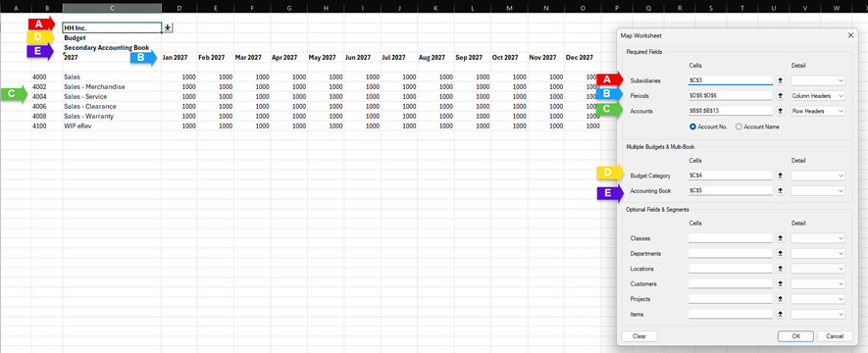Open the Periods Detail dropdown showing Column Headers
Image resolution: width=868 pixels, height=353 pixels.
click(x=818, y=96)
